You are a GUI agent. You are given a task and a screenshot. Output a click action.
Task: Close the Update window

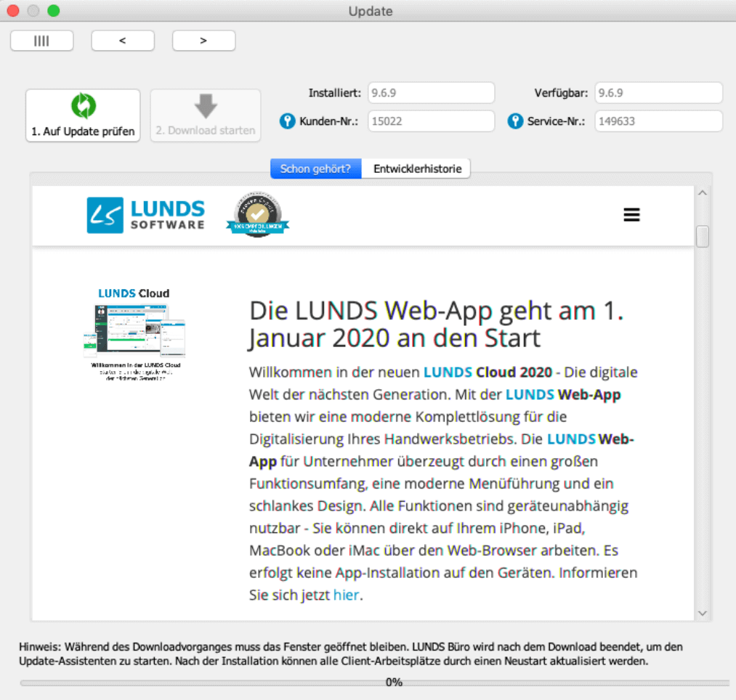13,10
